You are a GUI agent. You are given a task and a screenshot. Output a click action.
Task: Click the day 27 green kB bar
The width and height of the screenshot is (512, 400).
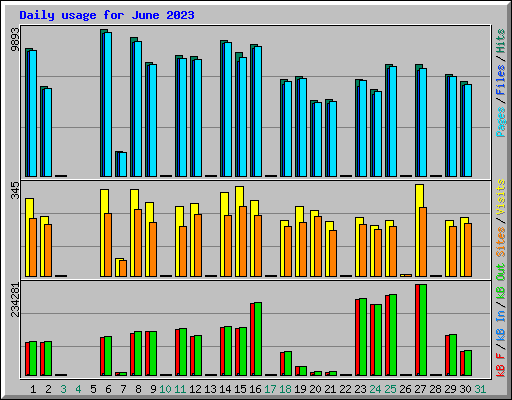423,330
